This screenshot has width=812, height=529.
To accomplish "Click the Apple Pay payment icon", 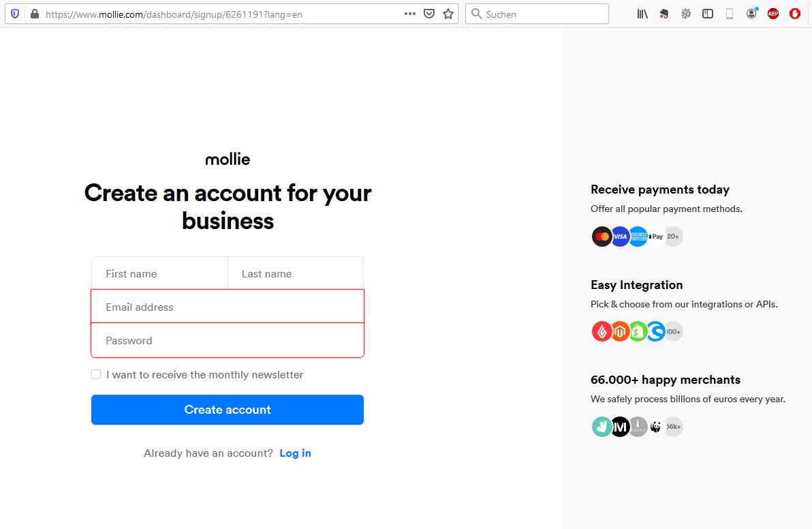I will point(655,237).
